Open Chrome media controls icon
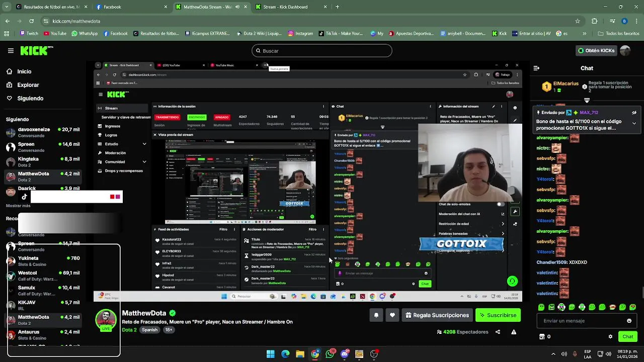This screenshot has height=362, width=644. [x=612, y=21]
